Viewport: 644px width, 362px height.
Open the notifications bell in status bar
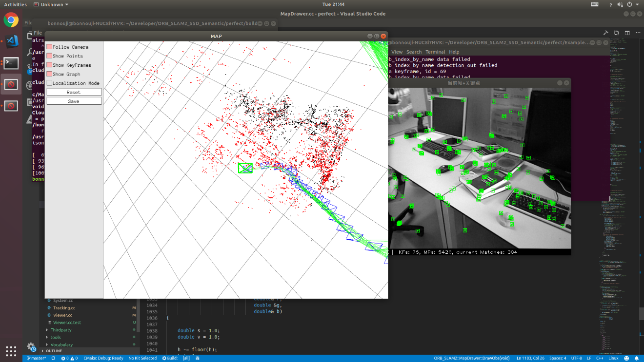[x=637, y=358]
